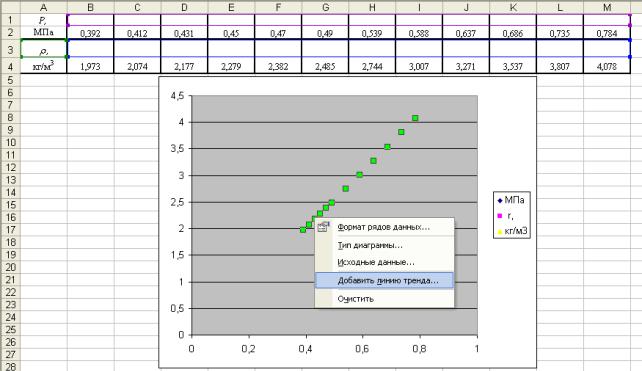Select row 10 header
Viewport: 642px width, 371px height.
pos(10,143)
